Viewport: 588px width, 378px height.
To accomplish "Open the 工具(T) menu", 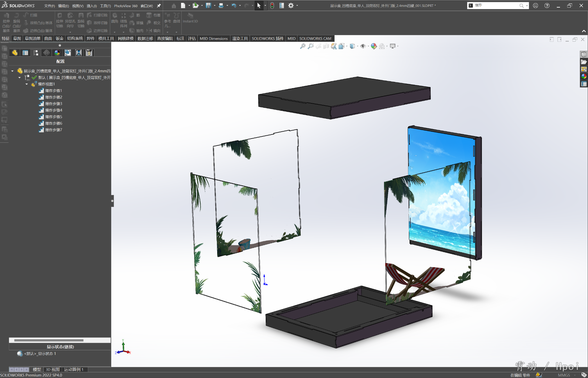I will click(x=105, y=6).
